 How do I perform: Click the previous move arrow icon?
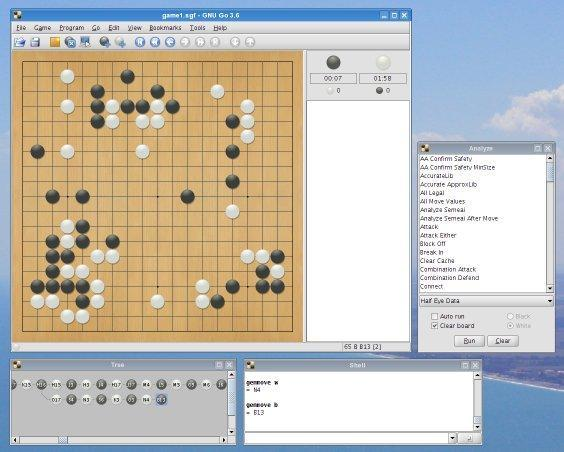click(170, 42)
